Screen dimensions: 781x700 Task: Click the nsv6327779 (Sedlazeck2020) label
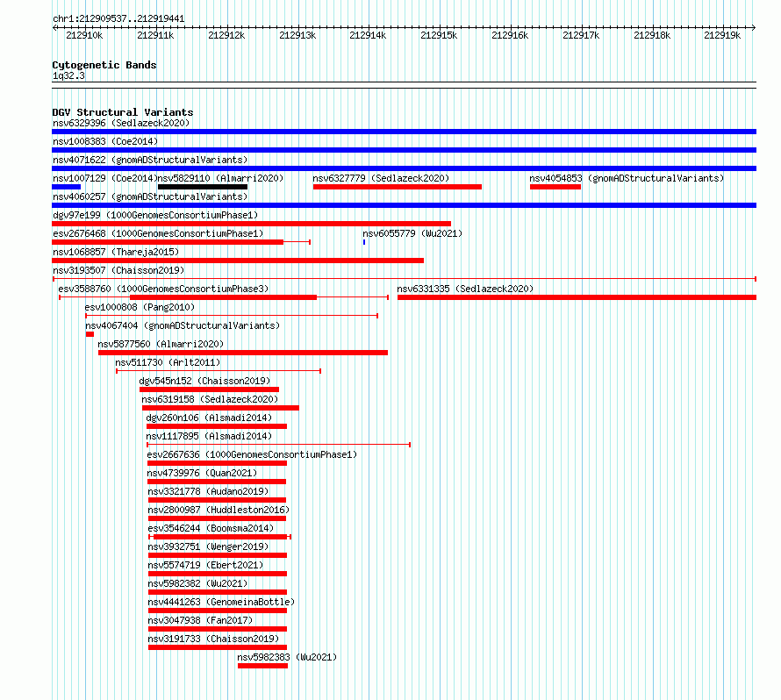pyautogui.click(x=381, y=178)
